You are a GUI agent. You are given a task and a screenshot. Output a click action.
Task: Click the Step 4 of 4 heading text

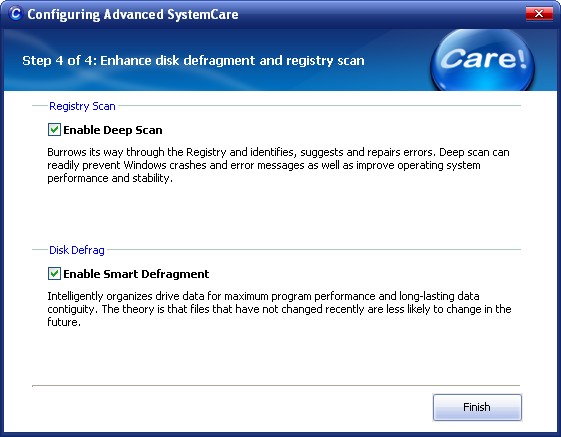[x=193, y=60]
